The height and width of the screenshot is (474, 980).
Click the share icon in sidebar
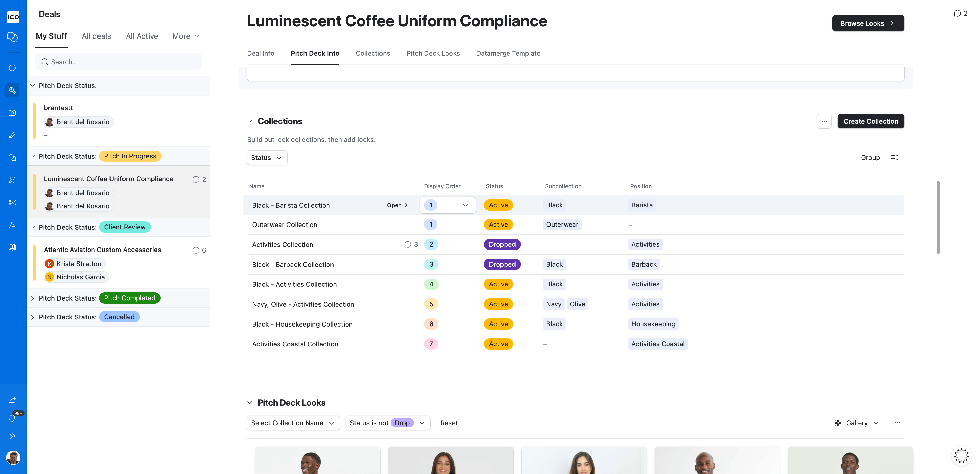click(12, 400)
